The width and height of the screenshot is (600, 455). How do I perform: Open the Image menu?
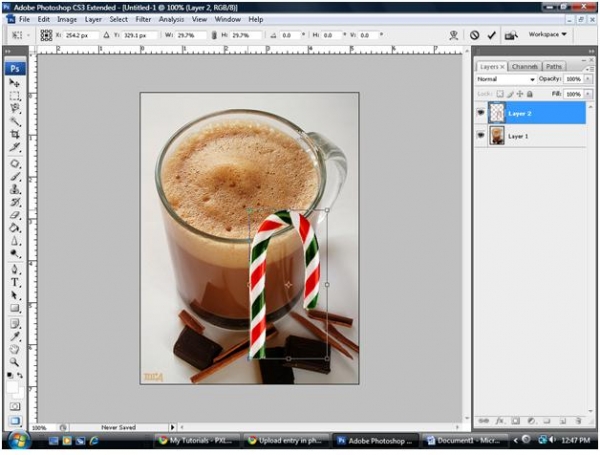[67, 19]
